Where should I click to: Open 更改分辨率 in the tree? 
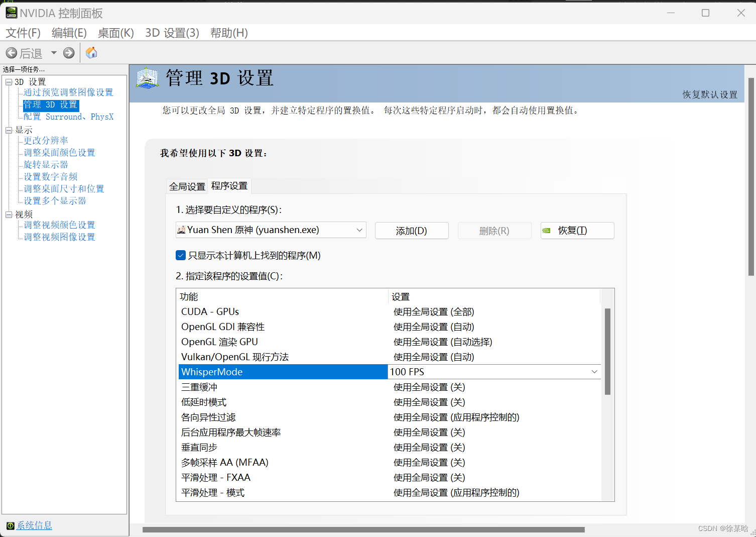(x=46, y=141)
